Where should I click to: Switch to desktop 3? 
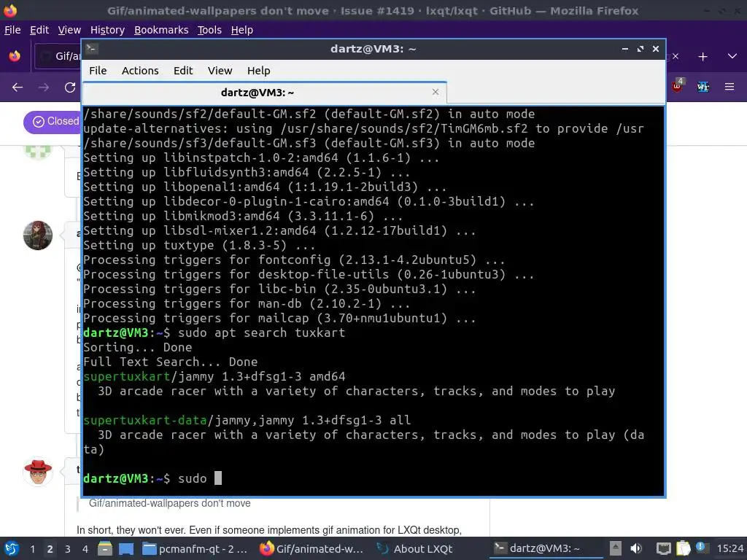pos(67,549)
